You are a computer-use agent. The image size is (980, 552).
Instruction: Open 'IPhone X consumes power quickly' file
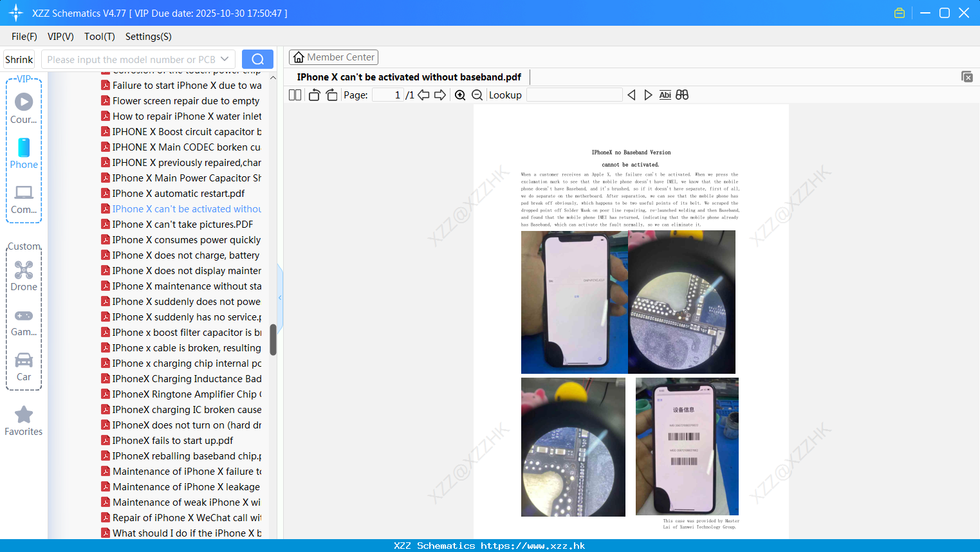pos(181,239)
